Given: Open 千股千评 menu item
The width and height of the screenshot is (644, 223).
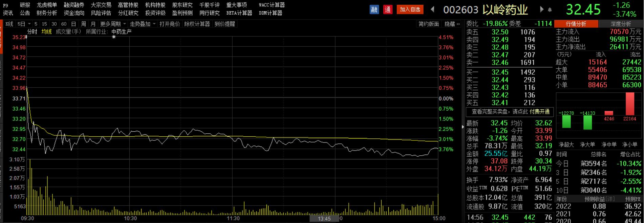Looking at the screenshot, I should point(209,5).
